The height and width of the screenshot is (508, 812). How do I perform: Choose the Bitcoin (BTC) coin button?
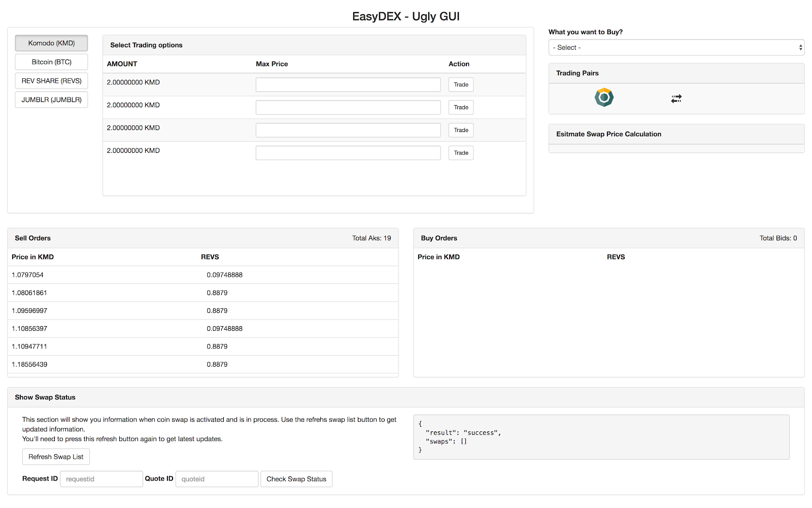(51, 62)
